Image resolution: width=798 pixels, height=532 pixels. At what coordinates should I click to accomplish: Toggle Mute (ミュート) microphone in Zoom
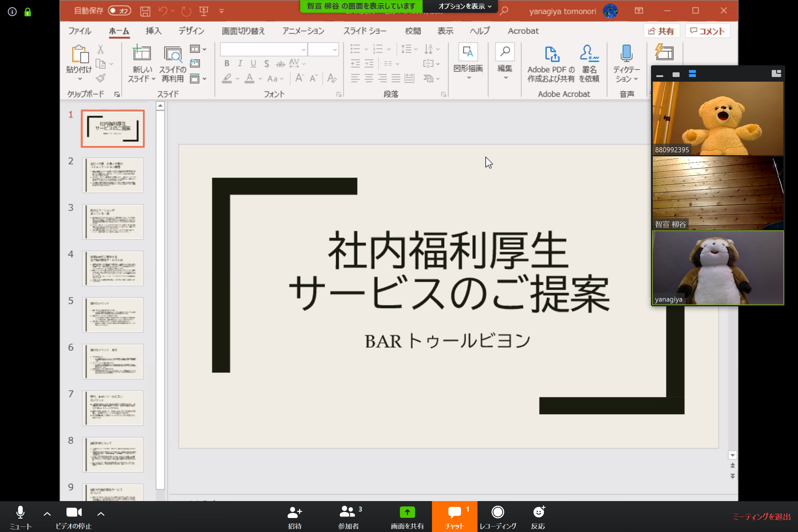(20, 517)
